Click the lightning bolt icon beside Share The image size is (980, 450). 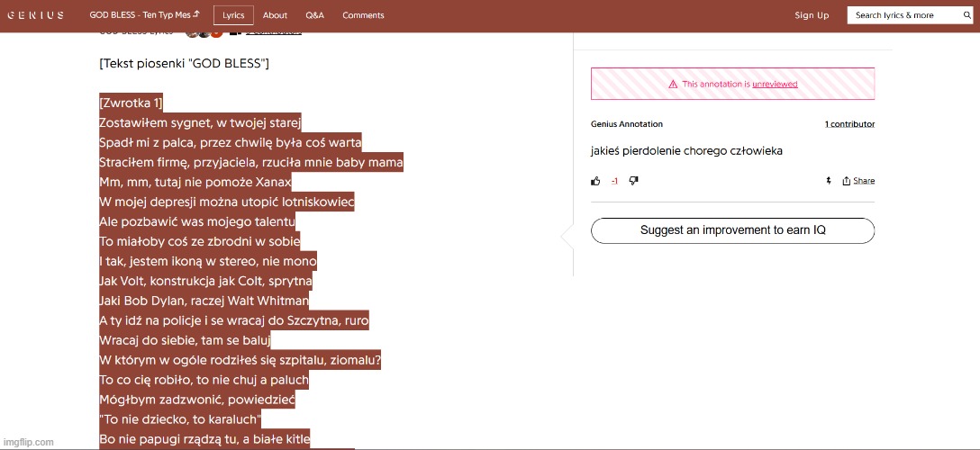click(829, 181)
